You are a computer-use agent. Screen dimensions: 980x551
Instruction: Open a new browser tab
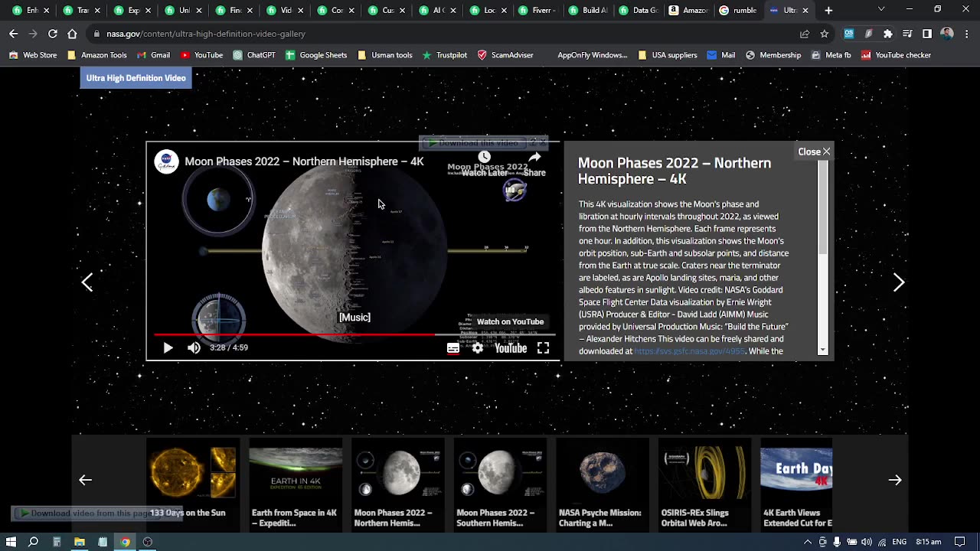pos(828,11)
